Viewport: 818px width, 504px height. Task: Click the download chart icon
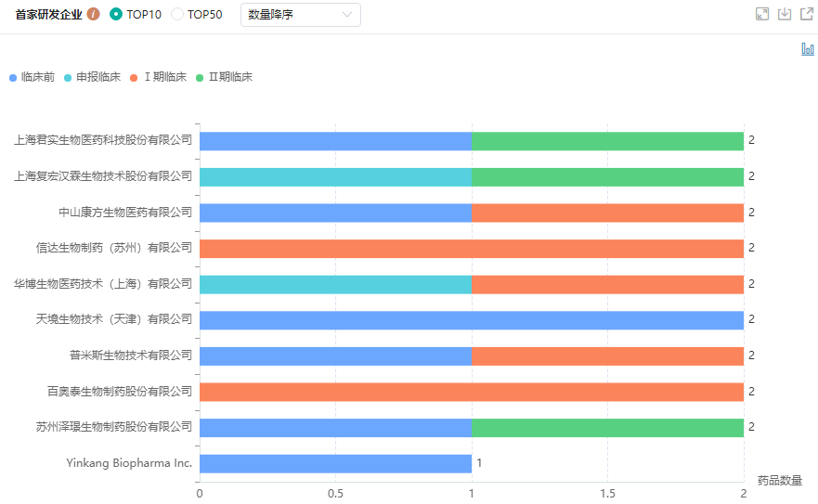pos(785,14)
